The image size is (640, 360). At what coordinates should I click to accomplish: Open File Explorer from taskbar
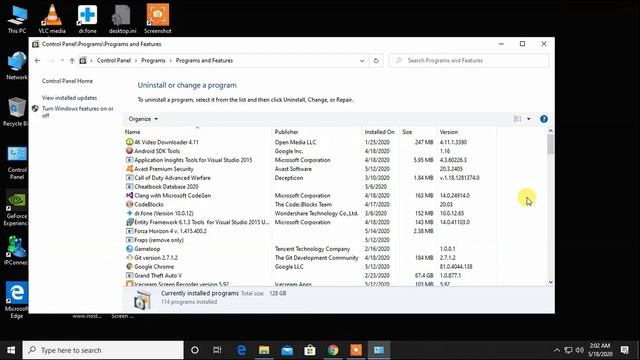point(264,350)
